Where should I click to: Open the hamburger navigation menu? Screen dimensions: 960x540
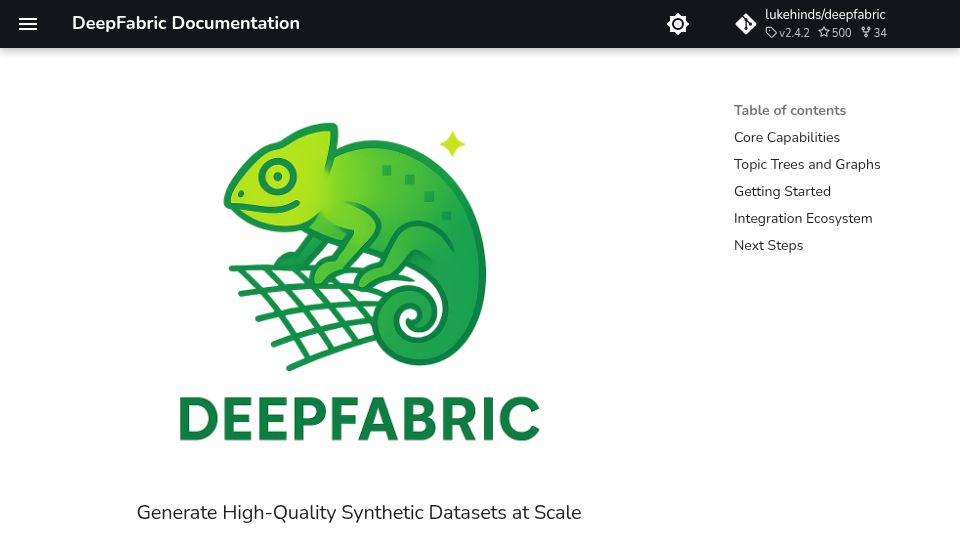click(x=28, y=24)
